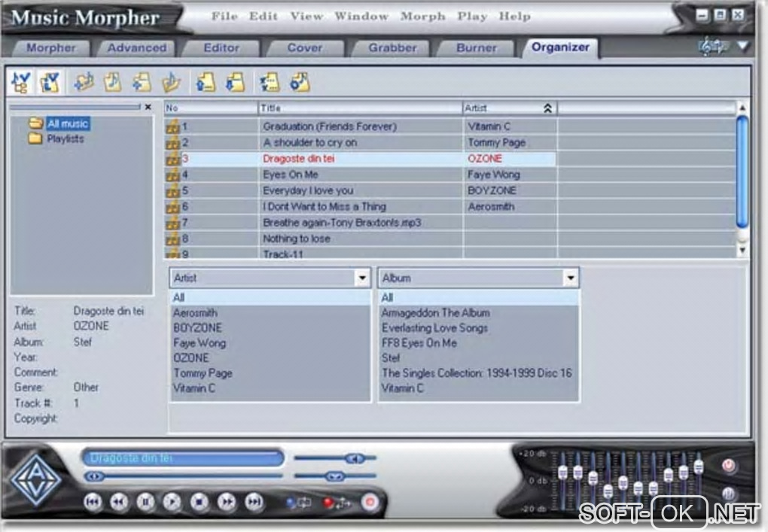Click the music note document icon in toolbar
The width and height of the screenshot is (768, 532).
[113, 82]
